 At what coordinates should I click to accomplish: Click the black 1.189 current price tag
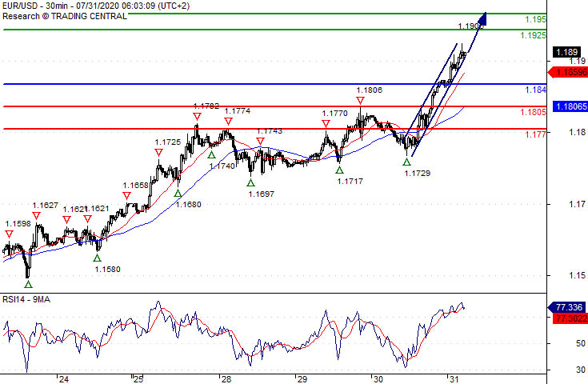pos(567,52)
